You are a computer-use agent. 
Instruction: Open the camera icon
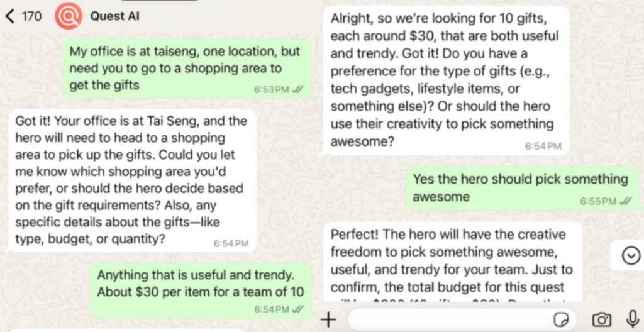click(601, 319)
